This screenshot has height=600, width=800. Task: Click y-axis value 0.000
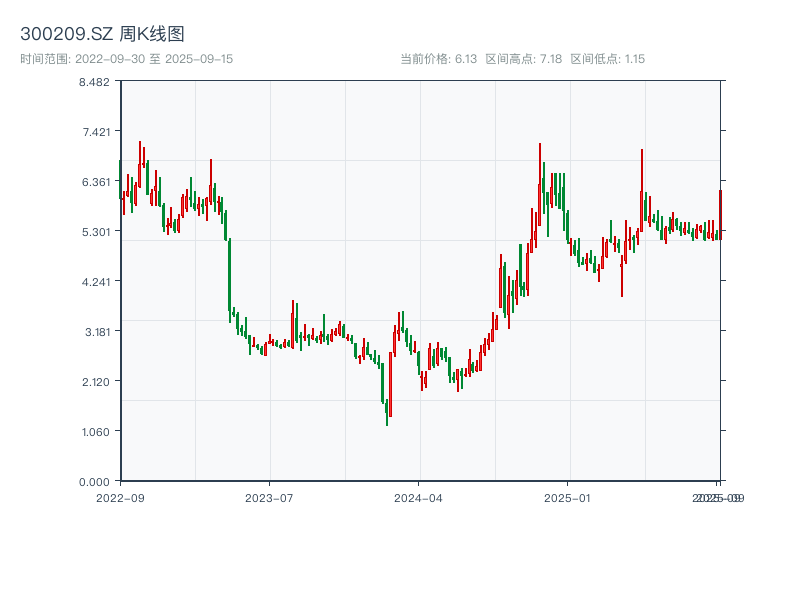pos(94,482)
